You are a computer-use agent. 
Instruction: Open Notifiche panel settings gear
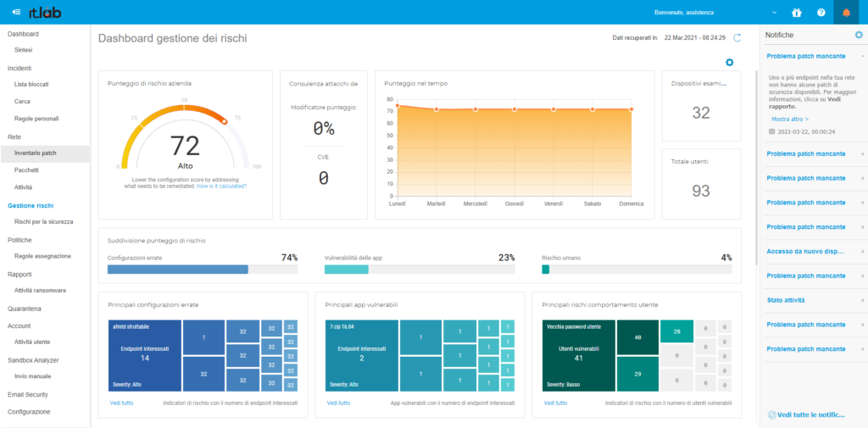coord(858,35)
